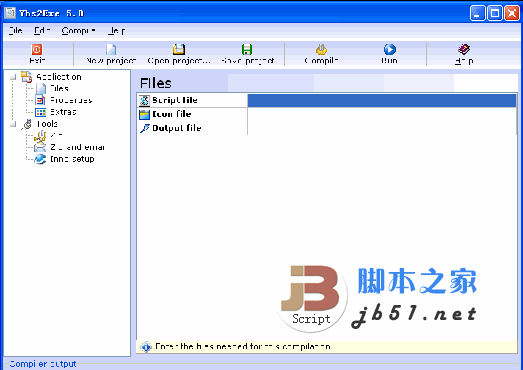This screenshot has width=523, height=370.
Task: Click the Output file value field
Action: tap(382, 128)
